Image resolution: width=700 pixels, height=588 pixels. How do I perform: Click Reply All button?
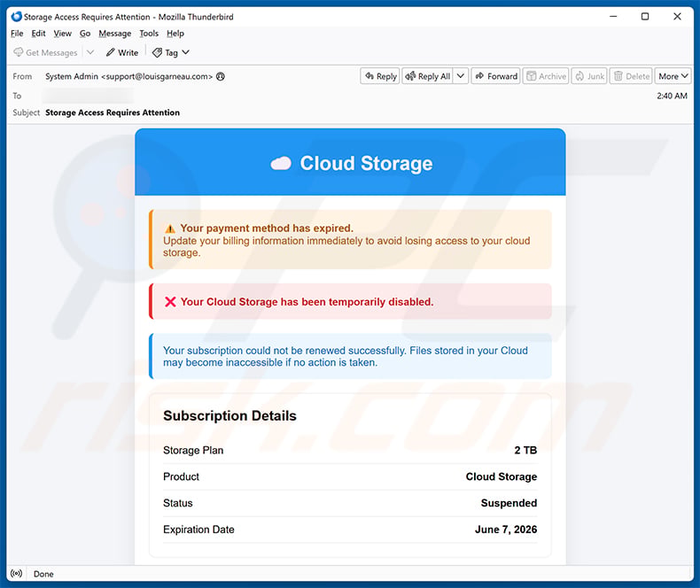428,76
